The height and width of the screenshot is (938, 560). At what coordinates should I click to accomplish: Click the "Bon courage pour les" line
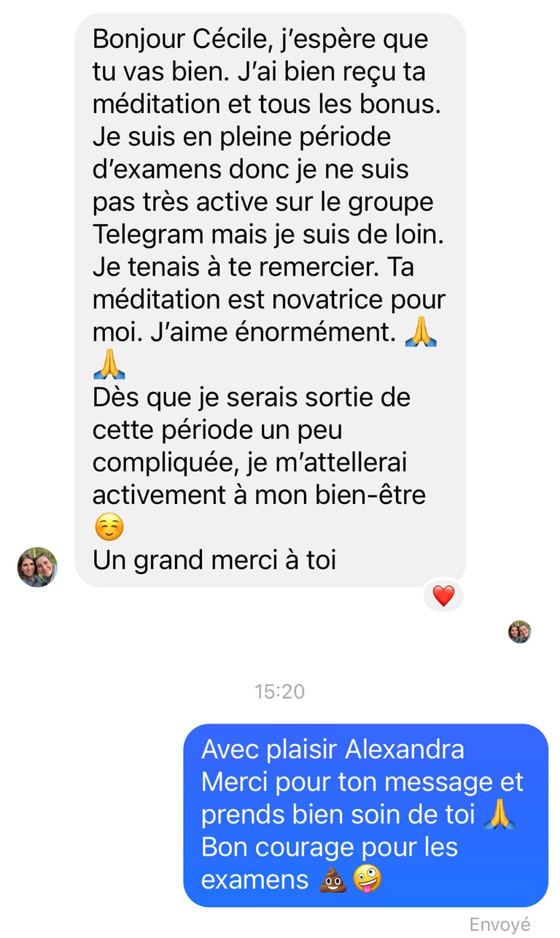(x=330, y=848)
